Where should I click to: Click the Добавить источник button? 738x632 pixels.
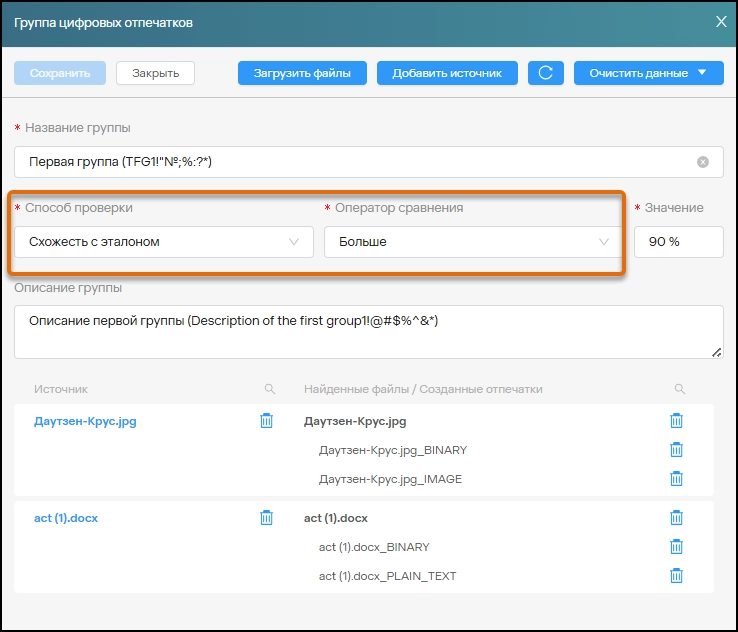pyautogui.click(x=446, y=73)
